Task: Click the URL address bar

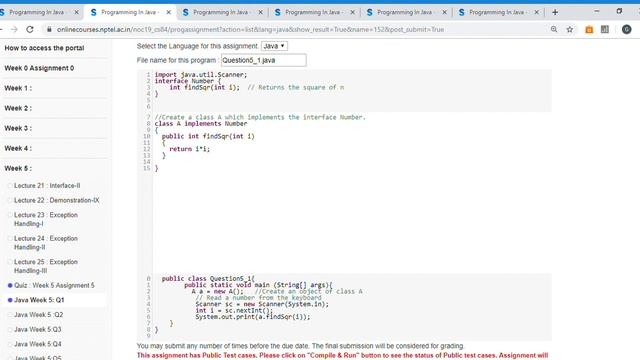Action: [250, 29]
